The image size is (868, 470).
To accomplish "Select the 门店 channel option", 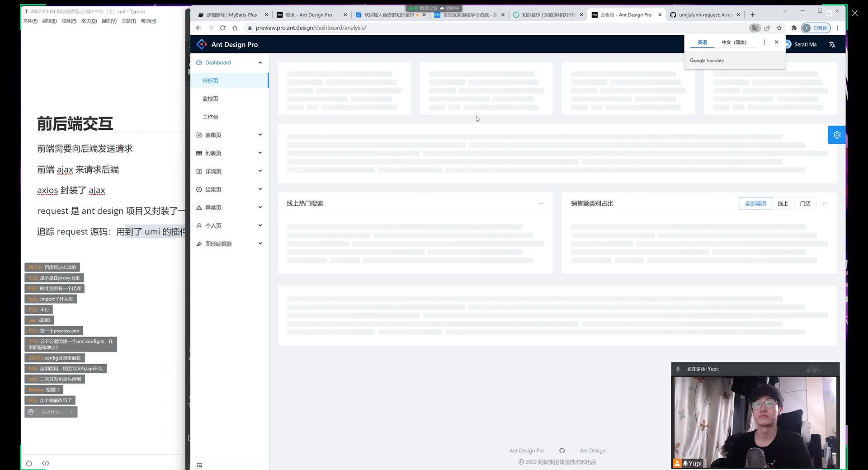I will (x=805, y=204).
